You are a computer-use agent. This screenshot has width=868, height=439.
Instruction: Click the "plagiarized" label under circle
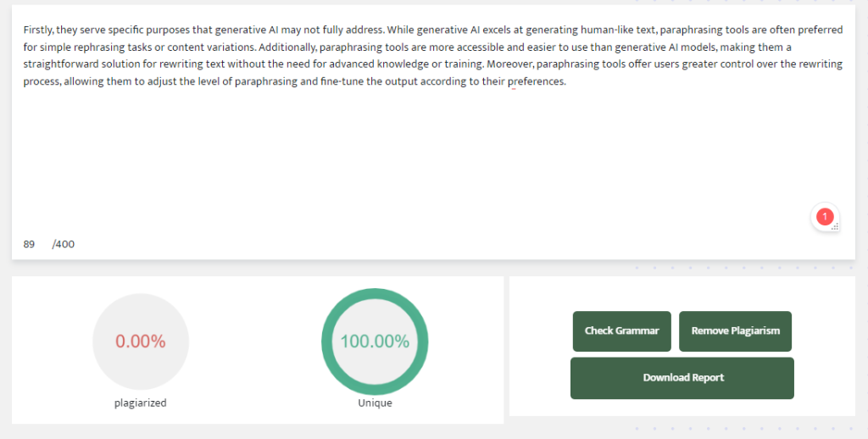click(141, 403)
